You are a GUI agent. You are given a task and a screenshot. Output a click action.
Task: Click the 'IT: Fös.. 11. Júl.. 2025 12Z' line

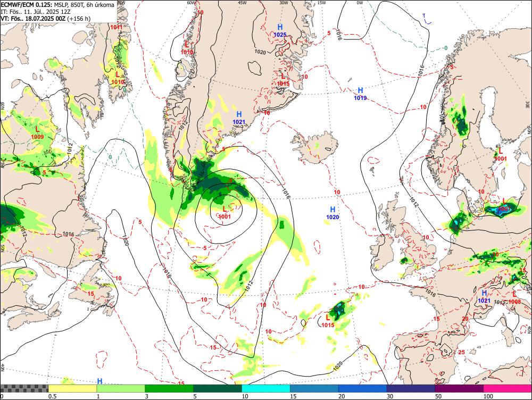(35, 12)
